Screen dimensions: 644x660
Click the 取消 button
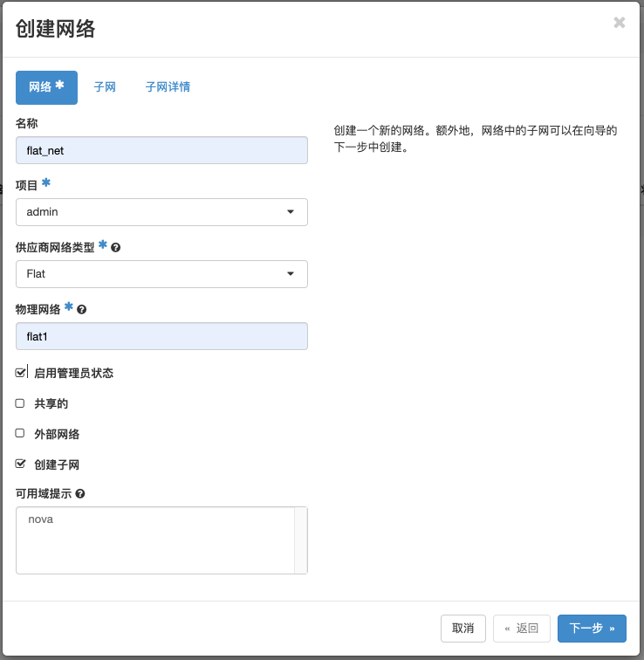coord(463,629)
